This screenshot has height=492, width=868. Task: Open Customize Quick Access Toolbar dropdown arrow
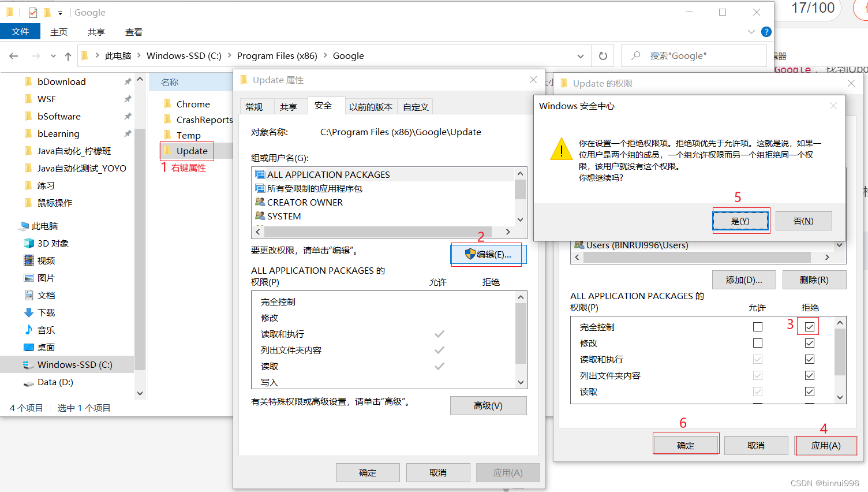click(x=60, y=13)
